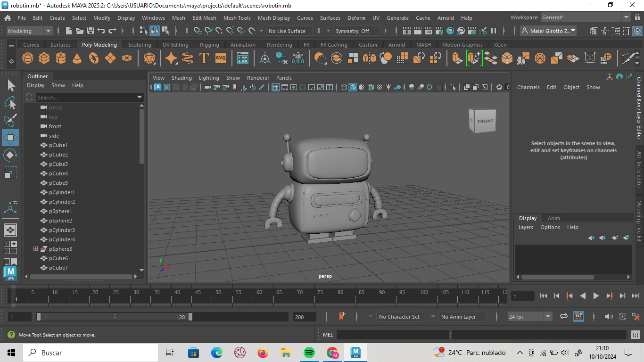Create polygon torus from shelf

[94, 58]
